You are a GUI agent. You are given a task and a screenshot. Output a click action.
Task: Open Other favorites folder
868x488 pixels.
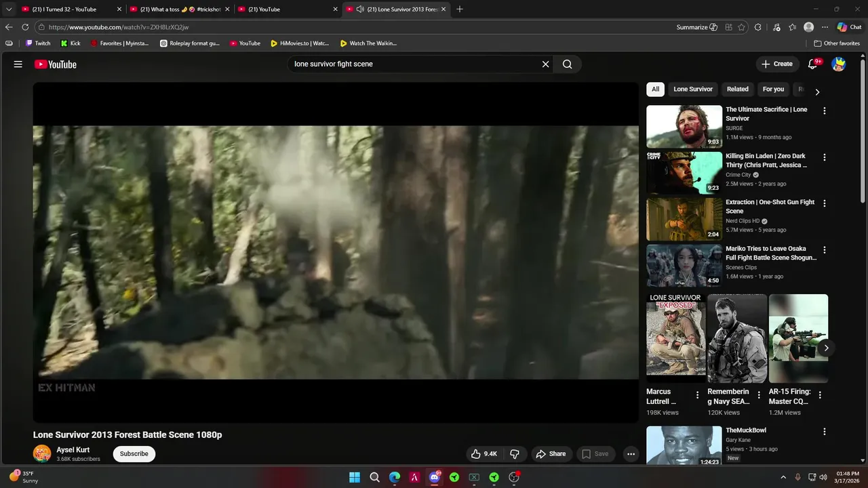click(837, 43)
